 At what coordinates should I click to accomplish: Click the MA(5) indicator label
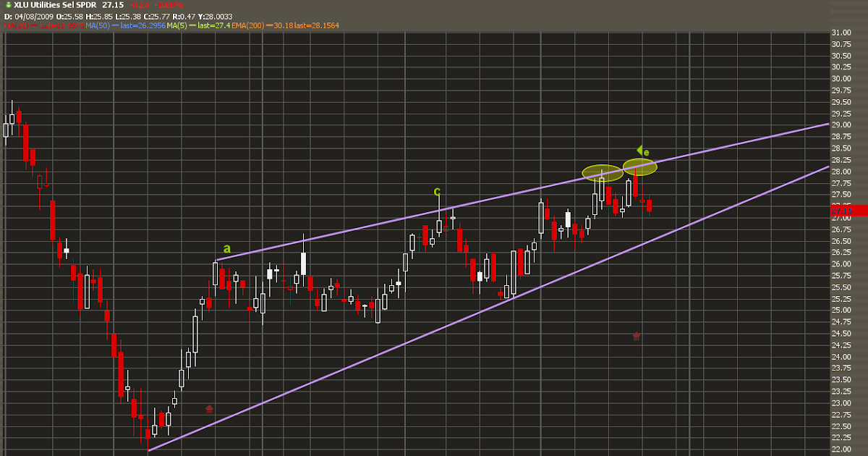click(176, 25)
